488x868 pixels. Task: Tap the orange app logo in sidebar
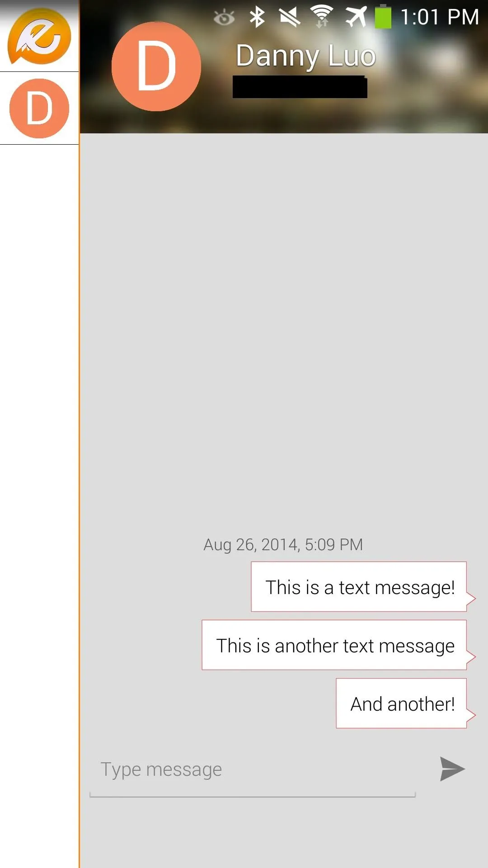(39, 36)
